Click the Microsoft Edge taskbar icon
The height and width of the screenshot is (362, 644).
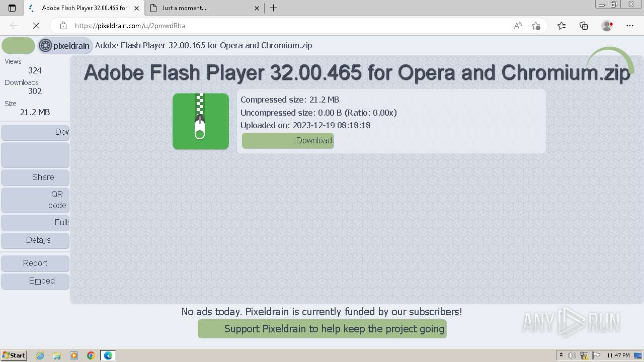point(108,355)
